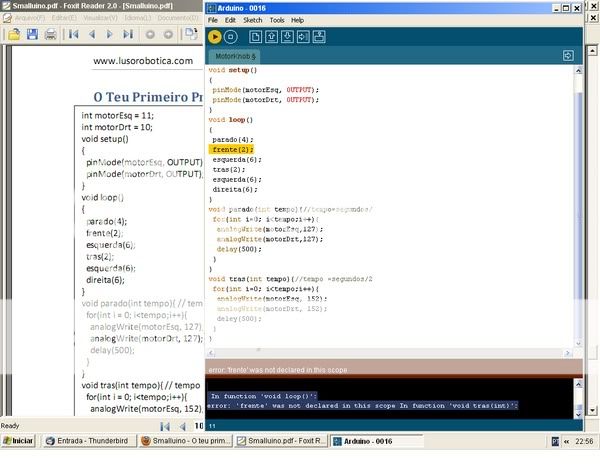Go to last page in Foxit toolbar
The image size is (600, 471).
pos(128,34)
